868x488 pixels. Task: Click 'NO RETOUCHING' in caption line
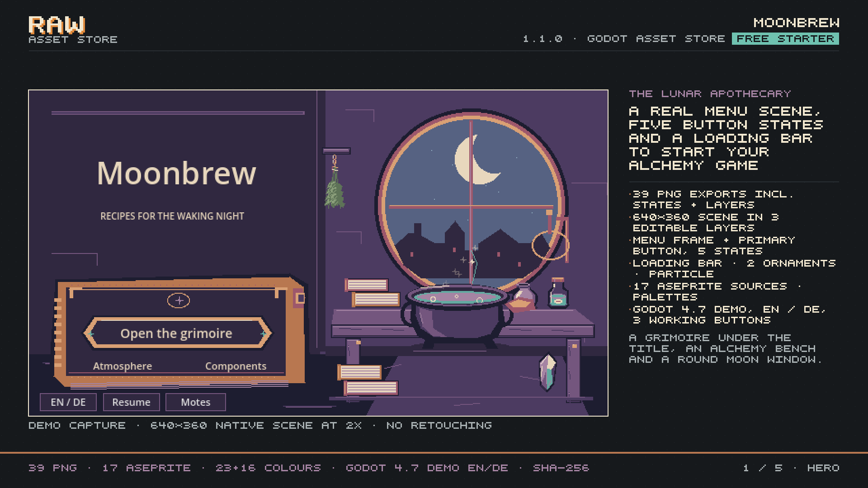439,425
